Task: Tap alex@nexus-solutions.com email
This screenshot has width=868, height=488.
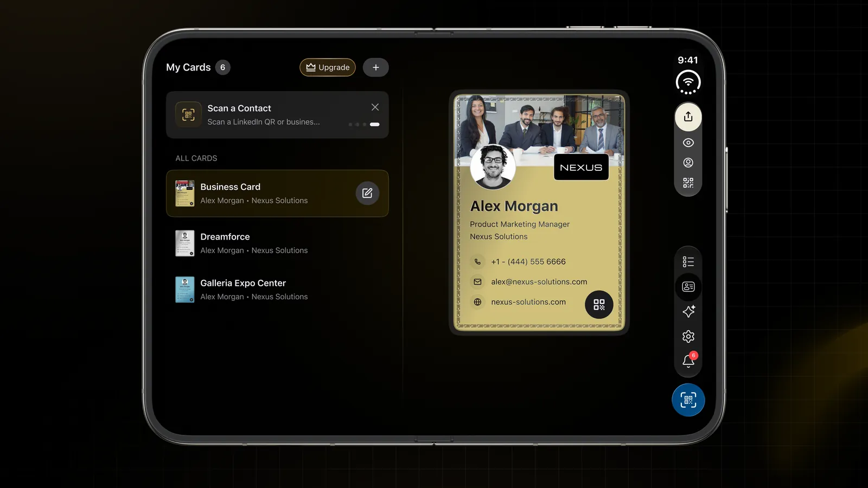Action: pyautogui.click(x=539, y=281)
